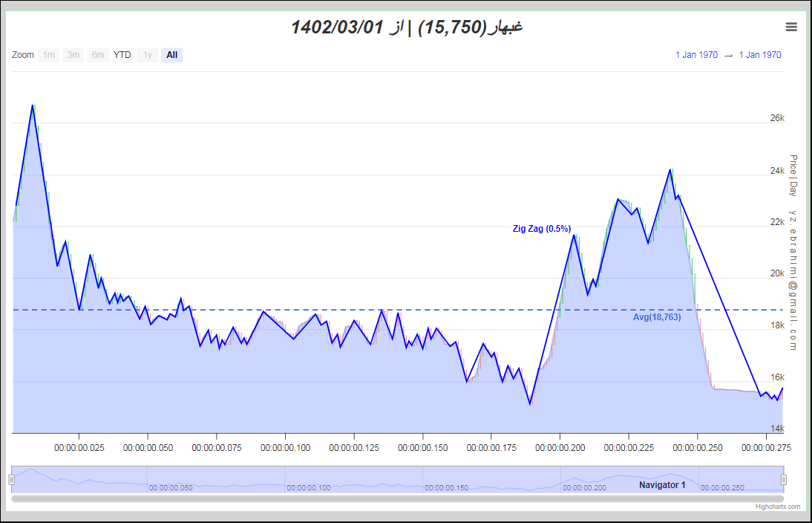The width and height of the screenshot is (812, 523).
Task: Click the 14k y-axis label
Action: click(777, 428)
